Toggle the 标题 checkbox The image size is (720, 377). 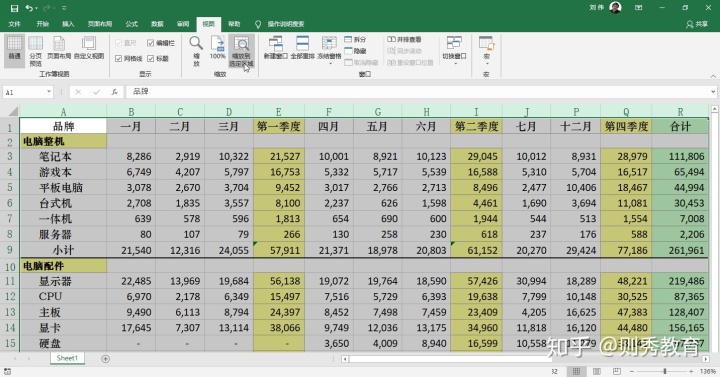click(158, 58)
